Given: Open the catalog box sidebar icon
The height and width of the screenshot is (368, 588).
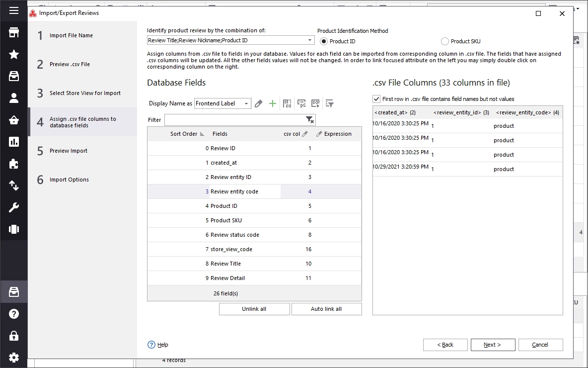Looking at the screenshot, I should (x=14, y=76).
